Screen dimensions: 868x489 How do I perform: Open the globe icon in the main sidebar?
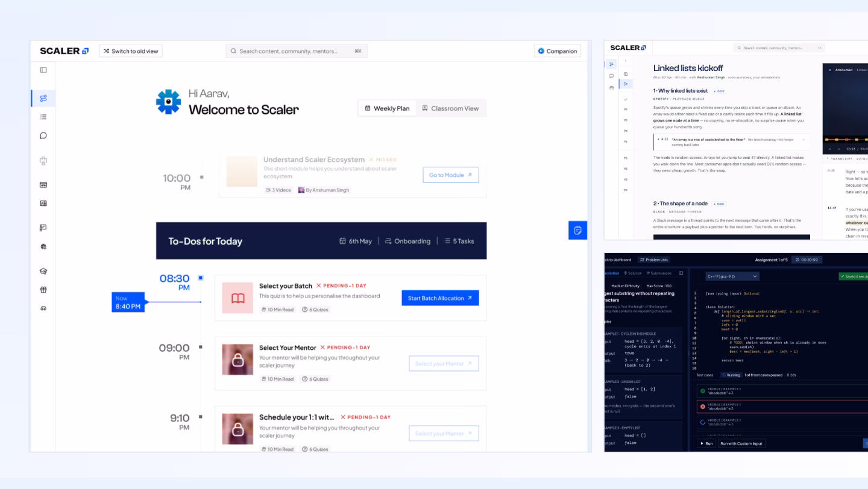pyautogui.click(x=43, y=246)
